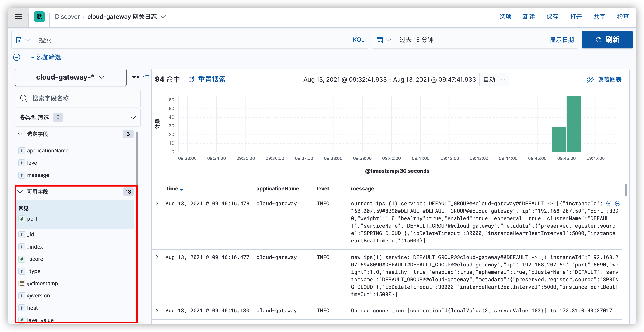The width and height of the screenshot is (644, 332).
Task: Open cloud-gateway-* index pattern dropdown
Action: click(71, 77)
